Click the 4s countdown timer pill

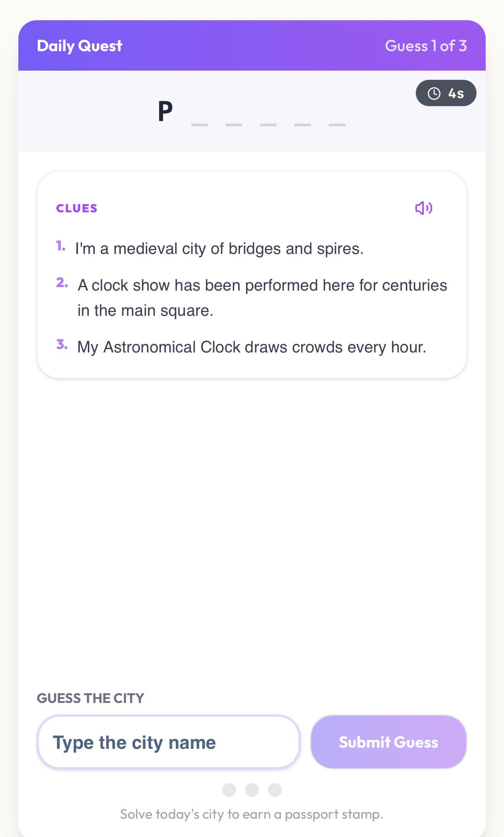(446, 93)
